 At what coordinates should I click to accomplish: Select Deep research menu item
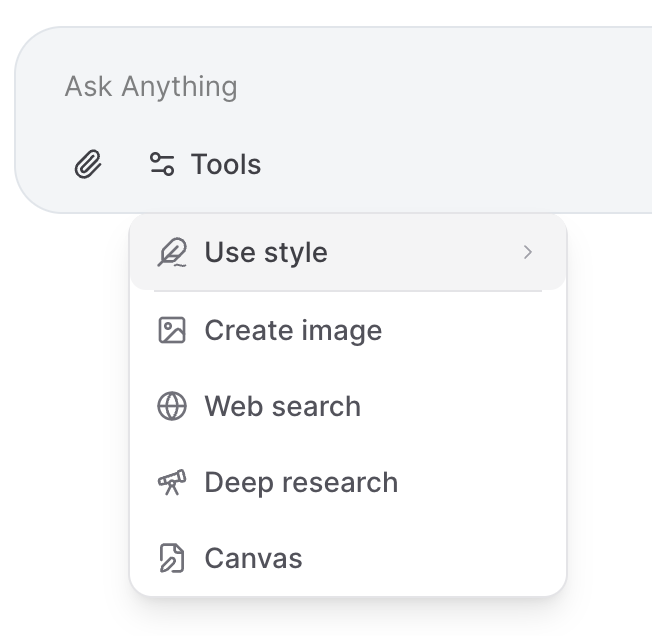point(348,482)
